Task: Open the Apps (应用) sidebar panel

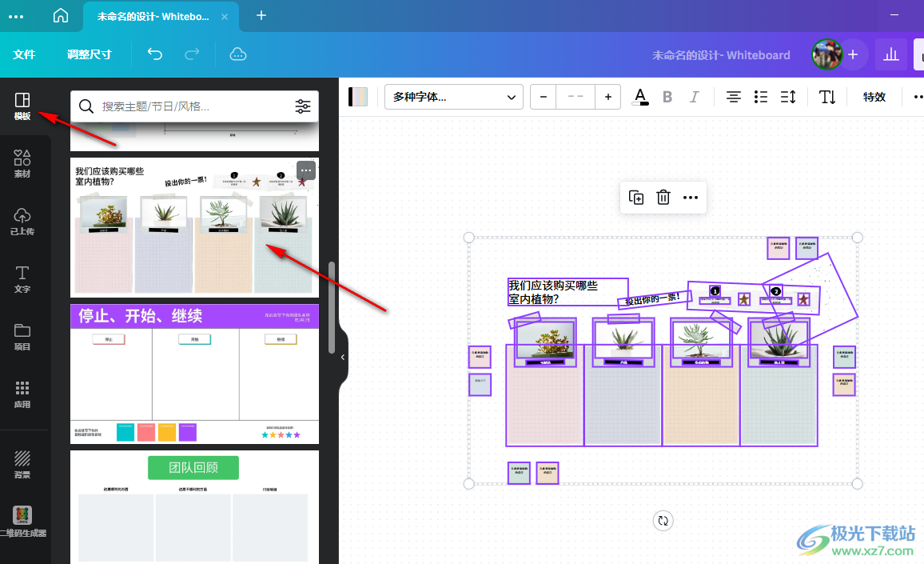Action: pos(22,394)
